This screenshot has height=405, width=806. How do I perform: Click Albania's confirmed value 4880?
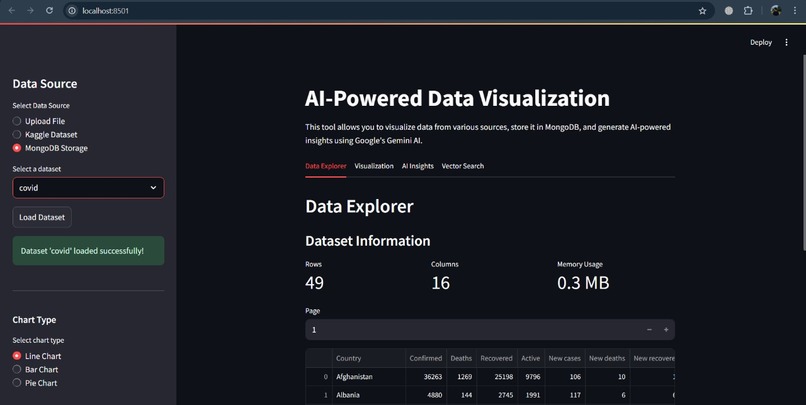pos(426,395)
